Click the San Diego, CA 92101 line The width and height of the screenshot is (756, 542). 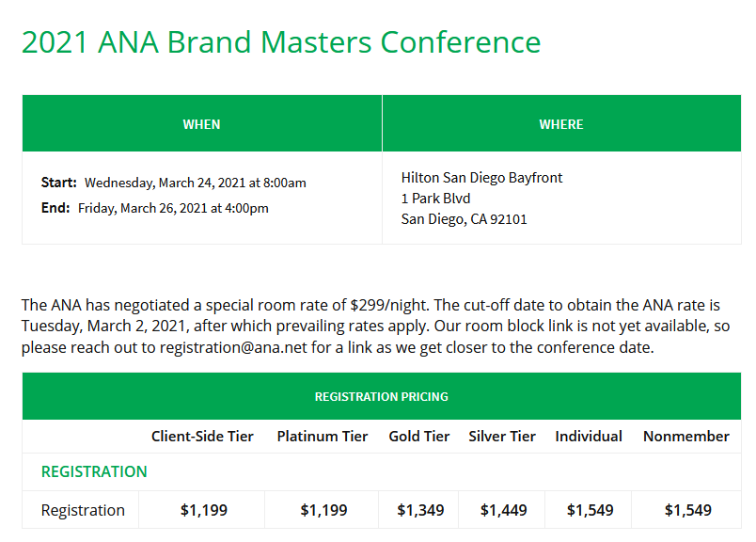click(x=464, y=219)
